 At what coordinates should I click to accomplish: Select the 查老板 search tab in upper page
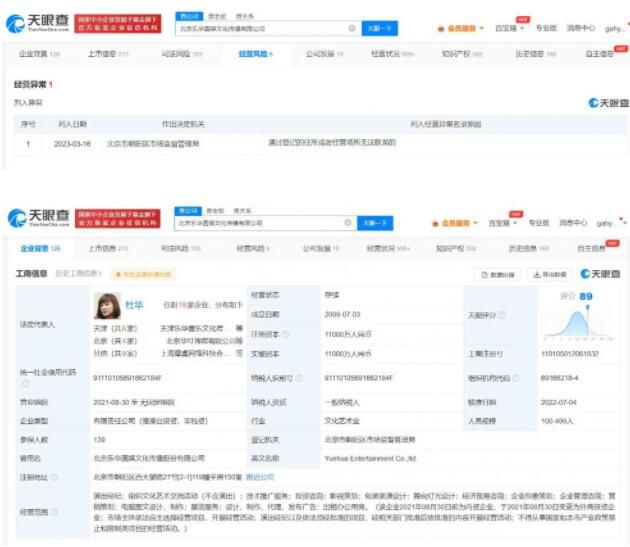click(x=217, y=16)
